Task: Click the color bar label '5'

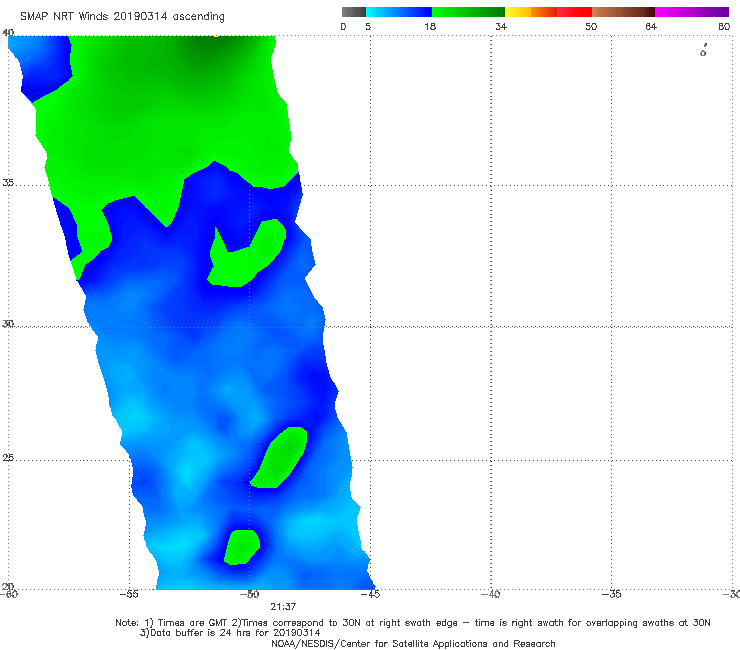Action: (368, 27)
